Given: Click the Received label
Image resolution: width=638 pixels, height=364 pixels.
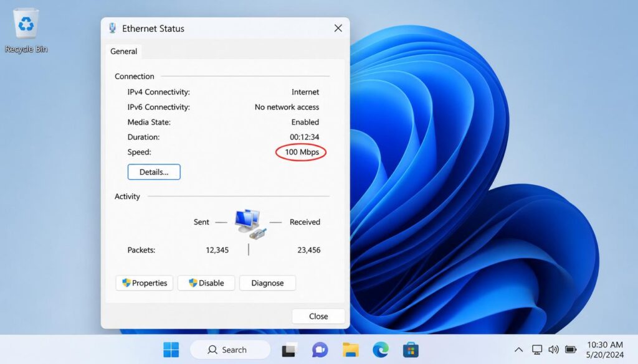Looking at the screenshot, I should pyautogui.click(x=305, y=222).
